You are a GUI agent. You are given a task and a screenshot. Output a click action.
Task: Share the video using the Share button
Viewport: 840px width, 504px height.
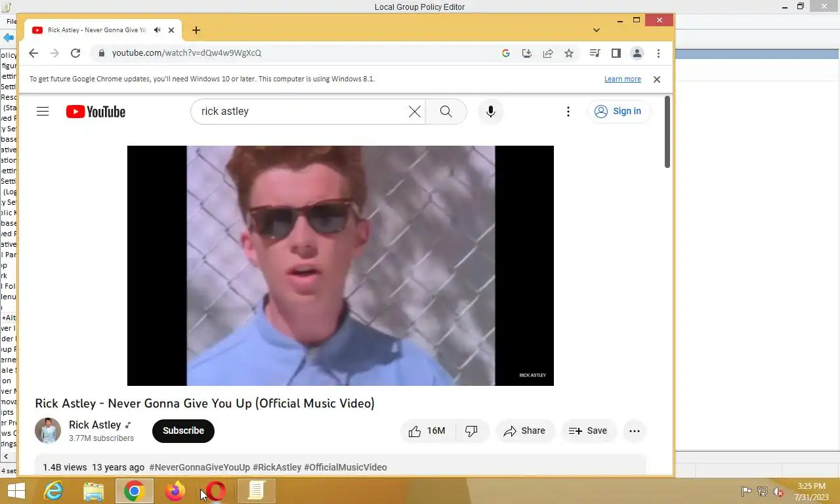point(525,430)
